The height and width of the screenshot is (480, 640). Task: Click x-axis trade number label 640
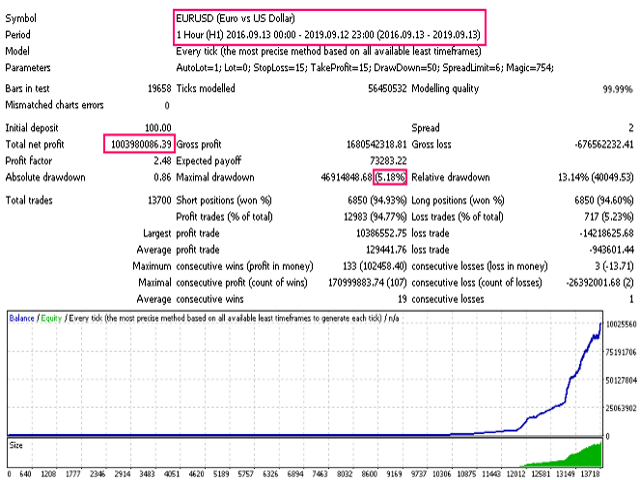25,474
